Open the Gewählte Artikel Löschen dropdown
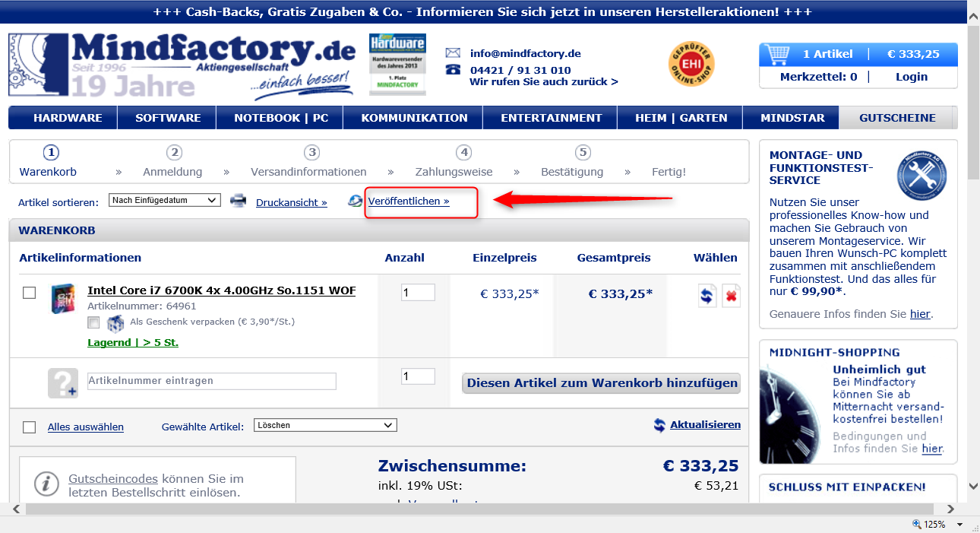 (x=325, y=425)
